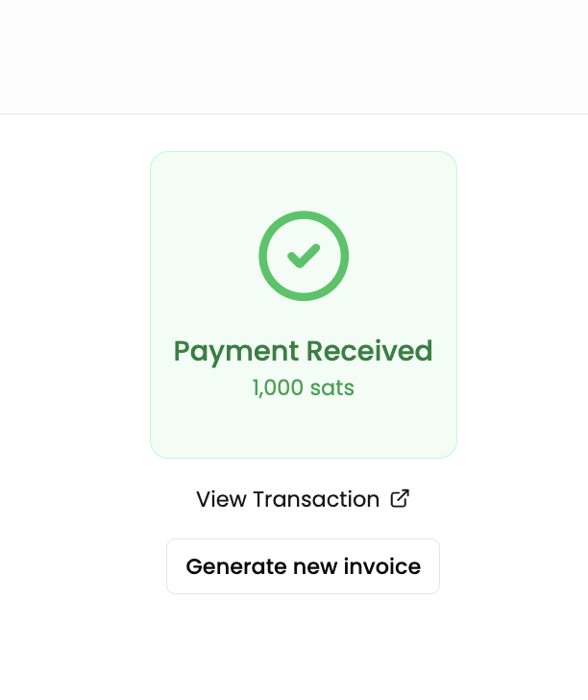The height and width of the screenshot is (700, 588).
Task: Click the green checkmark circle icon
Action: point(304,256)
